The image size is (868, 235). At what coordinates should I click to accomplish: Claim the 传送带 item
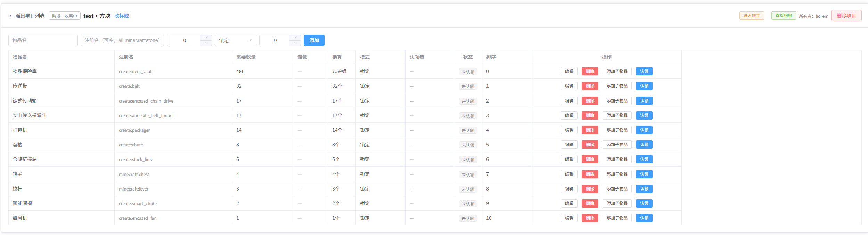[644, 86]
